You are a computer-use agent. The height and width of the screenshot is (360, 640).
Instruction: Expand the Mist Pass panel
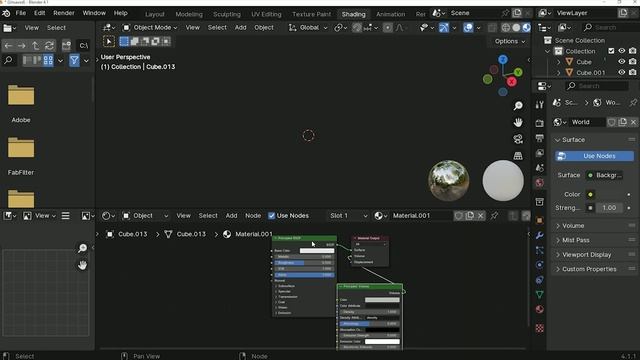coord(594,240)
